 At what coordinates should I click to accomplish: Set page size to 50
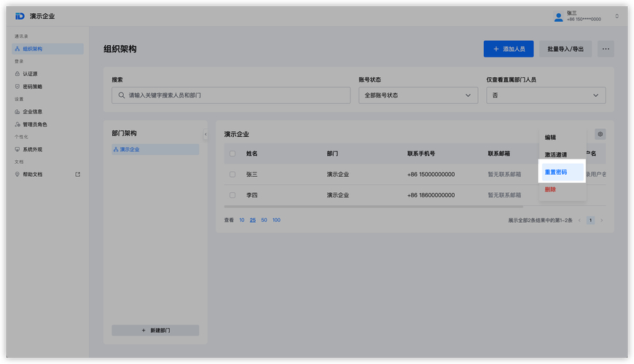click(264, 220)
